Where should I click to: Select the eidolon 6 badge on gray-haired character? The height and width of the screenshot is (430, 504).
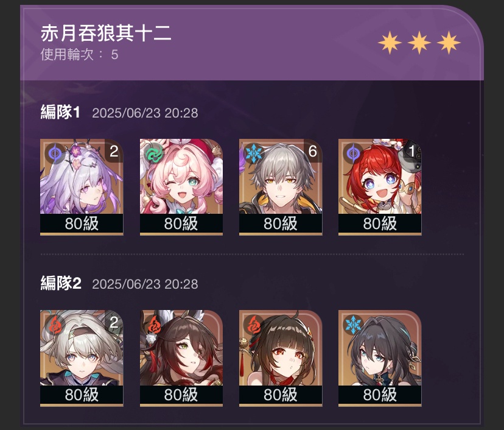click(313, 151)
